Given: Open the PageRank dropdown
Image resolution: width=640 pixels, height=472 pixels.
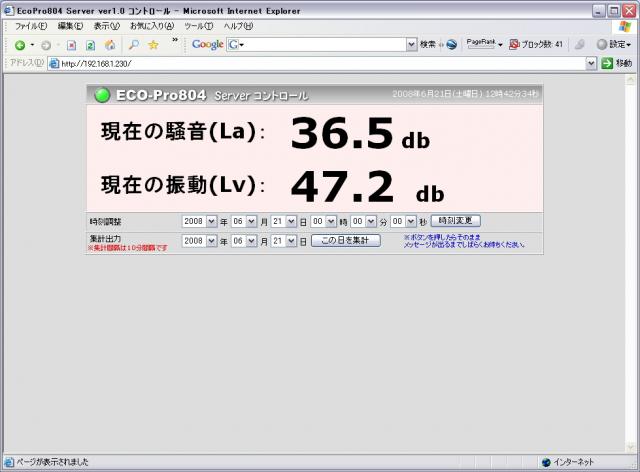Looking at the screenshot, I should click(484, 44).
